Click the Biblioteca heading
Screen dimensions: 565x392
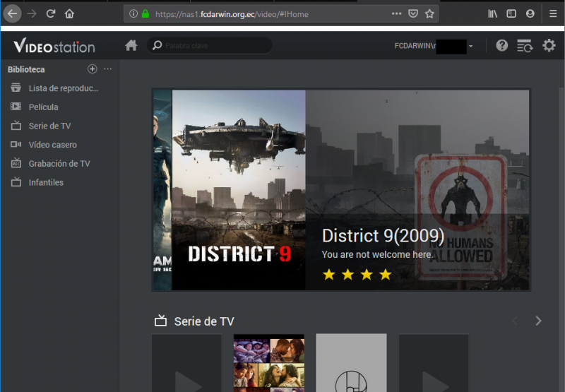click(26, 69)
